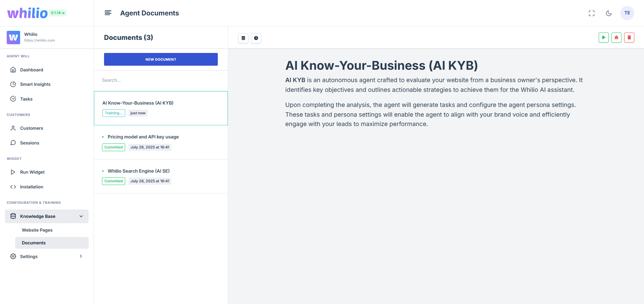The height and width of the screenshot is (304, 644).
Task: Navigate to Customers
Action: 47,128
